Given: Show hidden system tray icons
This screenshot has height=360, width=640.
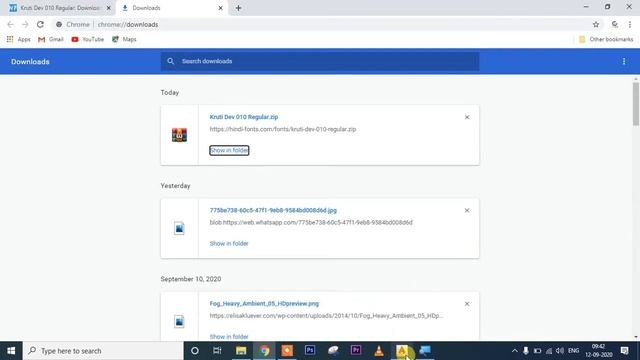Looking at the screenshot, I should (x=514, y=351).
